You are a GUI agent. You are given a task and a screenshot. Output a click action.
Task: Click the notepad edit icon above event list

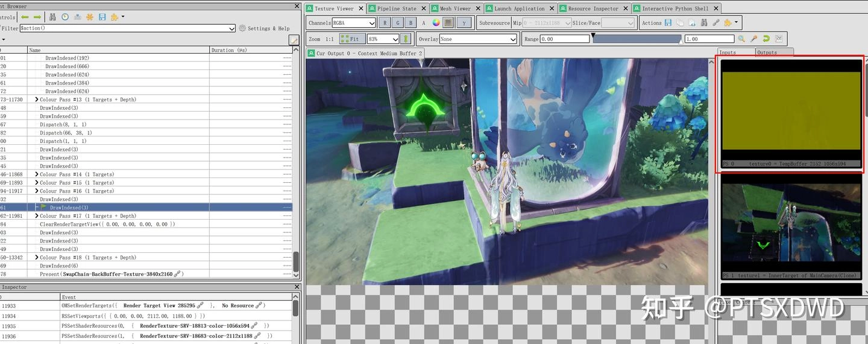click(294, 40)
